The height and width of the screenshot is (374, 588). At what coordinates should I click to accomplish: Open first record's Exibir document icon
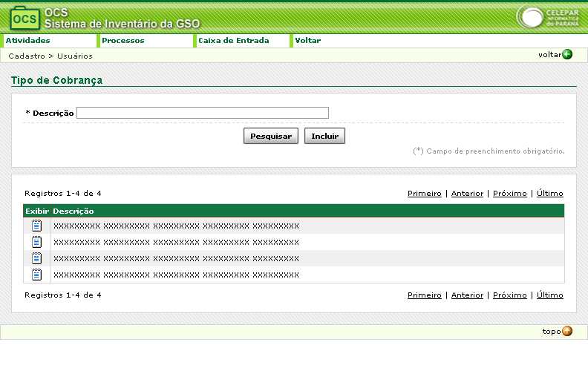[36, 226]
